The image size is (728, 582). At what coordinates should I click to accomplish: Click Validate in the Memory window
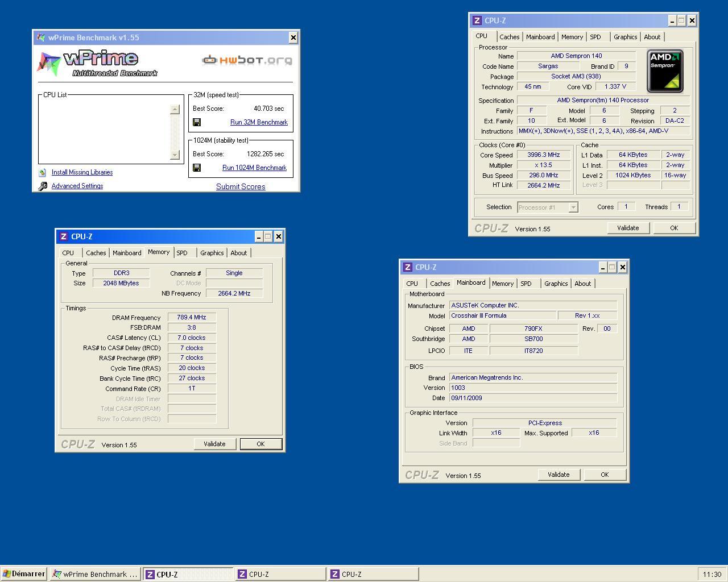(214, 444)
